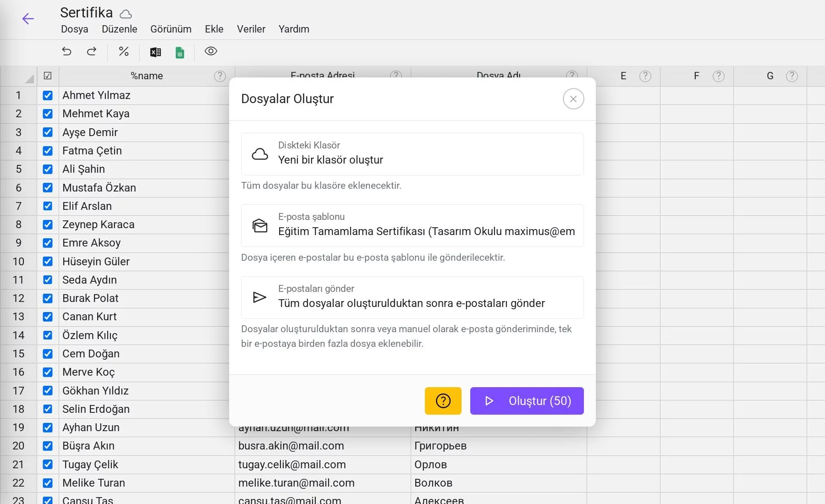Screen dimensions: 825x504
Task: Select the cell tugay.celik@mail.com
Action: tap(323, 465)
